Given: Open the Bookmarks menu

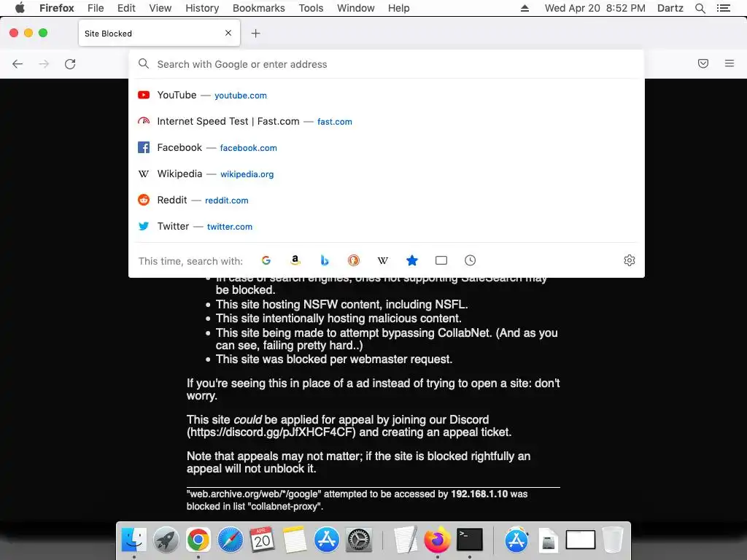Looking at the screenshot, I should (259, 8).
